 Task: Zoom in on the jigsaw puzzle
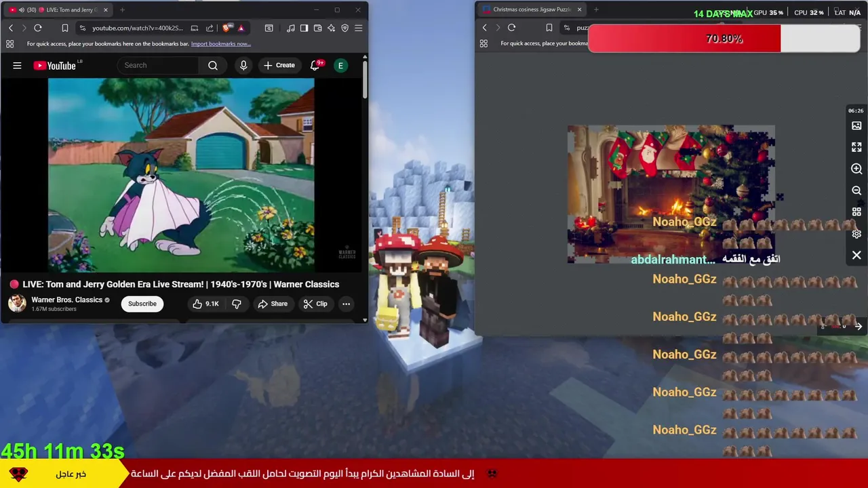tap(856, 169)
